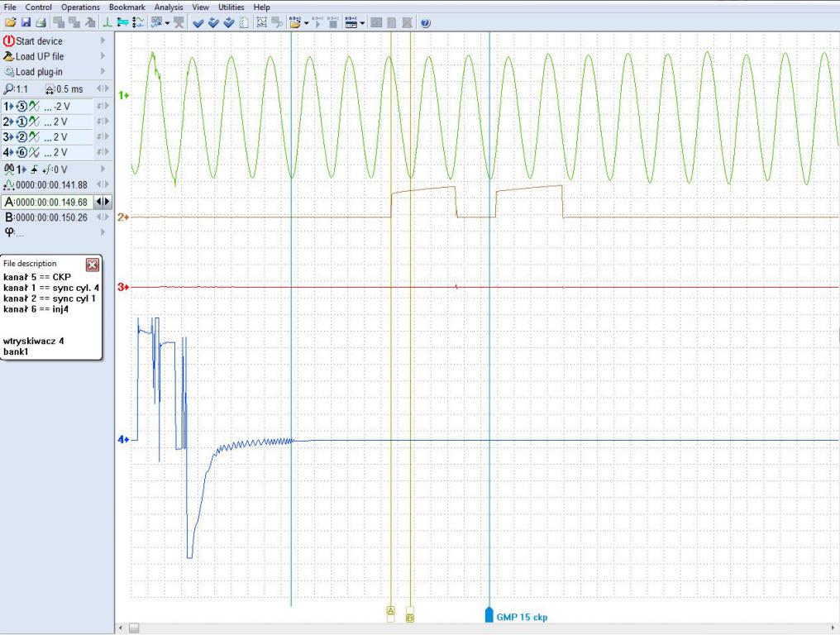Click the printer icon in toolbar
Image resolution: width=840 pixels, height=635 pixels.
(x=40, y=23)
